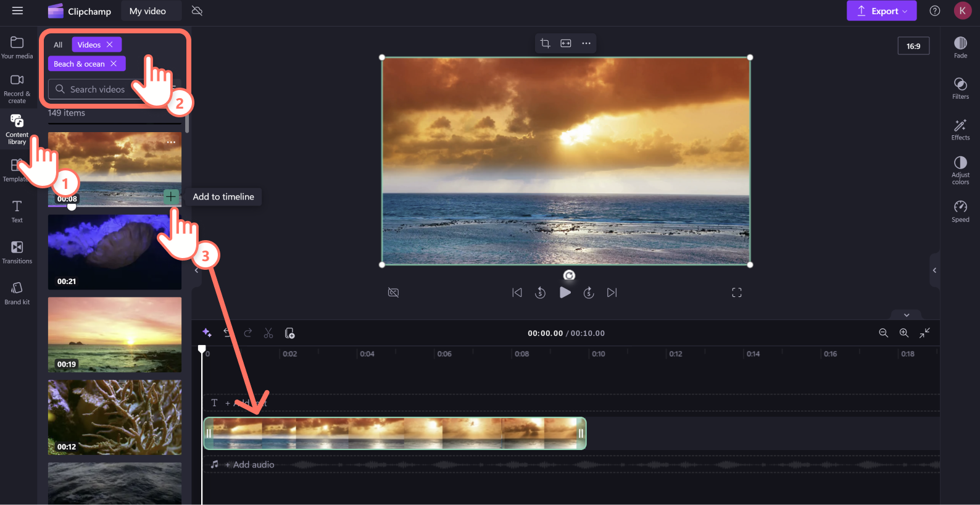980x505 pixels.
Task: Click the redo arrow in timeline toolbar
Action: pyautogui.click(x=248, y=333)
